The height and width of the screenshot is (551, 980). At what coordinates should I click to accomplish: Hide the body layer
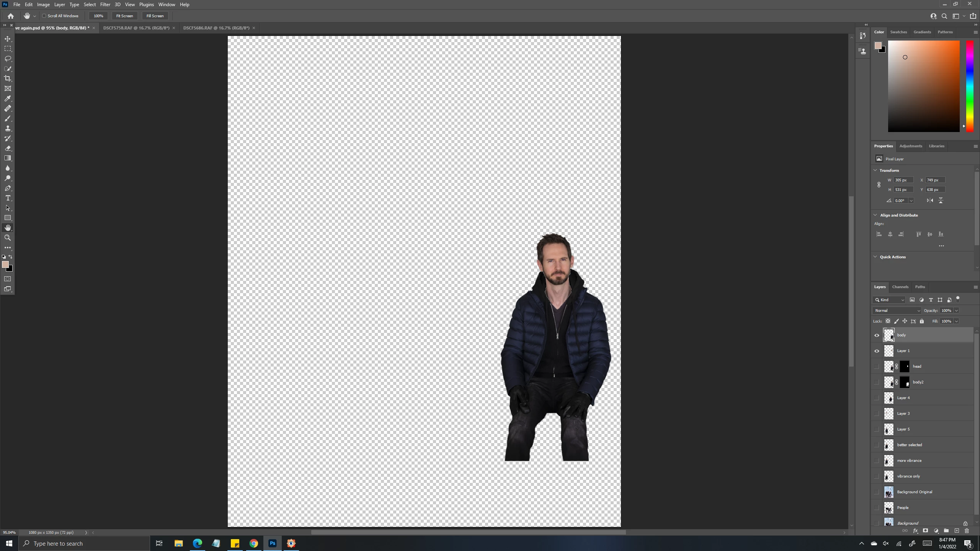(x=877, y=335)
